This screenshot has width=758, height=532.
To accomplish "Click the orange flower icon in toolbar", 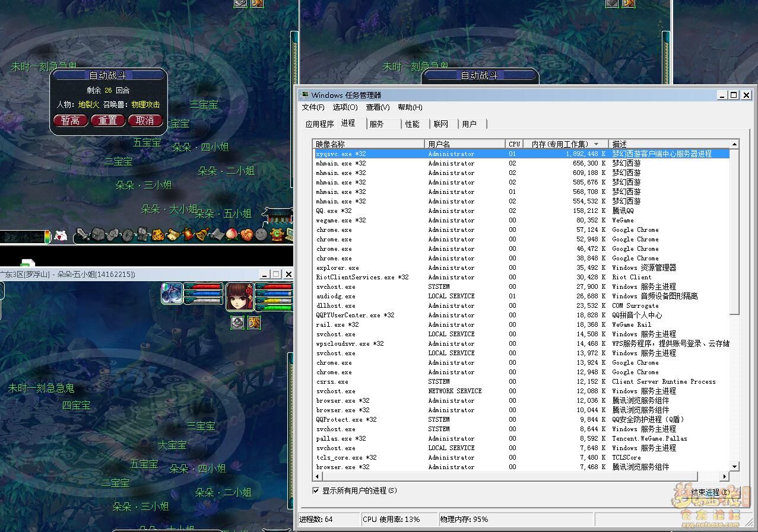I will click(x=247, y=234).
